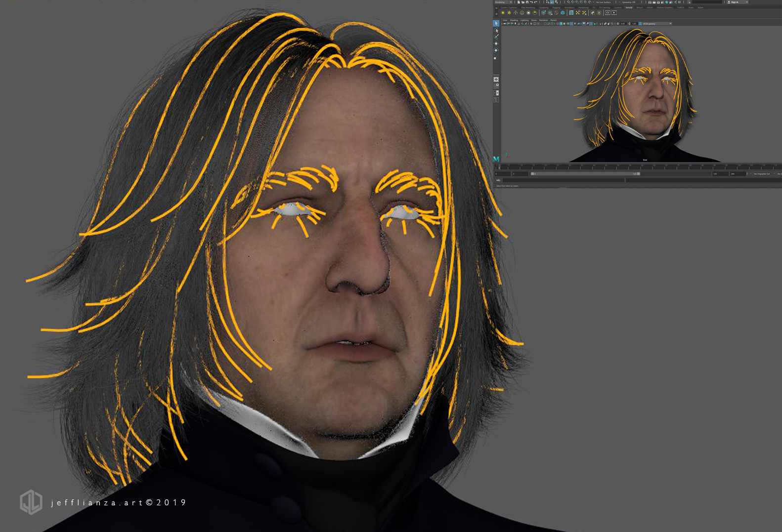Switch to the four view layout

[496, 86]
